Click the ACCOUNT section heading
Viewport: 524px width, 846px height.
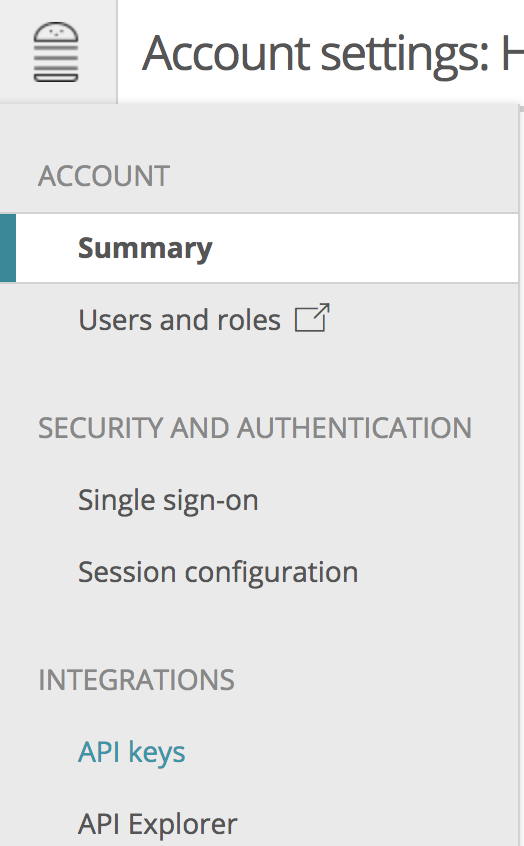(104, 176)
